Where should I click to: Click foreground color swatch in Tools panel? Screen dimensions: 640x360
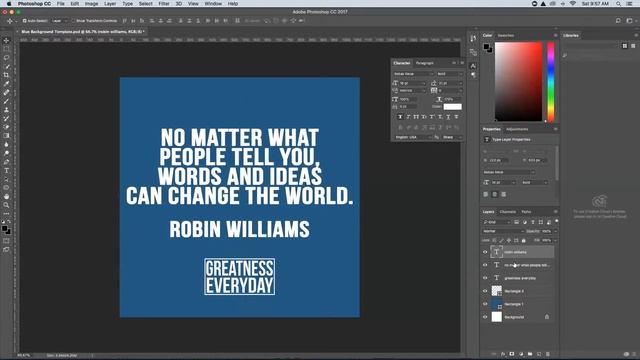coord(5,229)
